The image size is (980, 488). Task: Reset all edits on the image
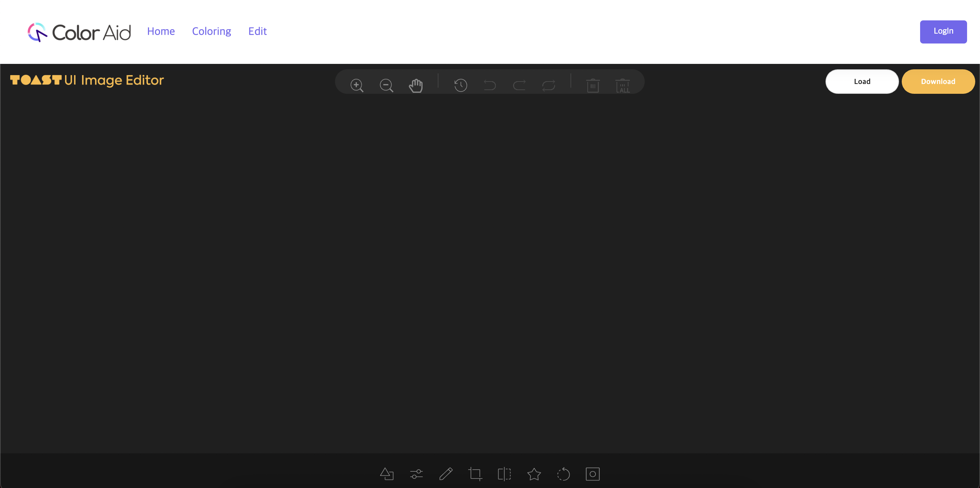pos(549,85)
